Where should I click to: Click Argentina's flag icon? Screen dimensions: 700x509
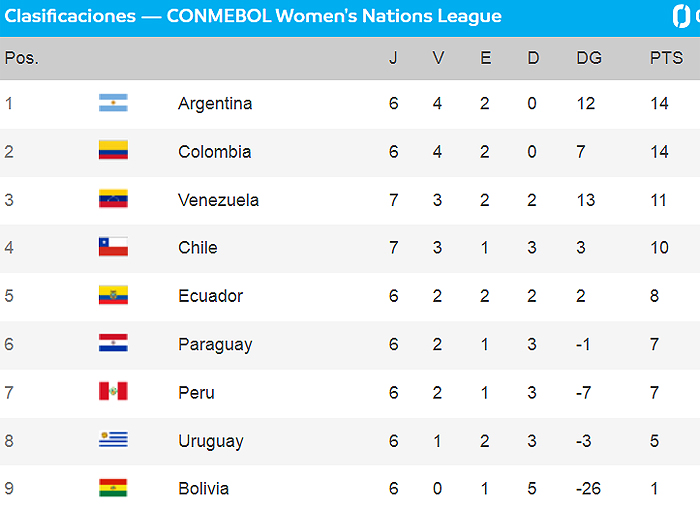pos(113,103)
